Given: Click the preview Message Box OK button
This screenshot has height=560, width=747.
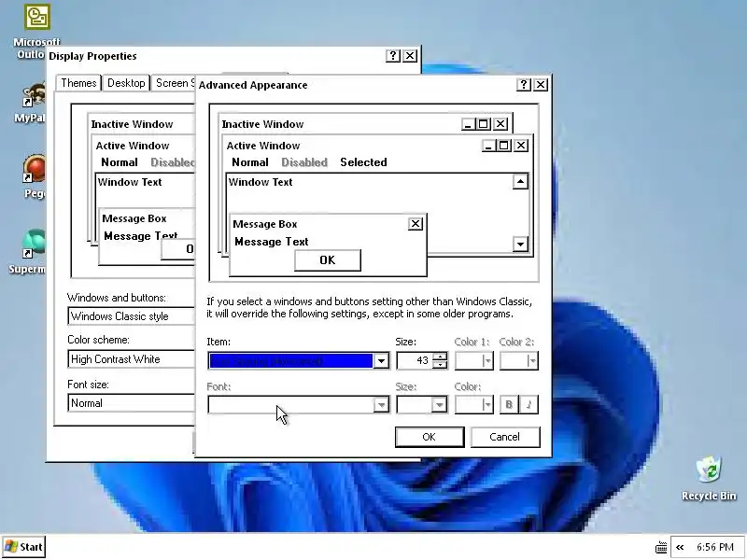Looking at the screenshot, I should click(328, 260).
